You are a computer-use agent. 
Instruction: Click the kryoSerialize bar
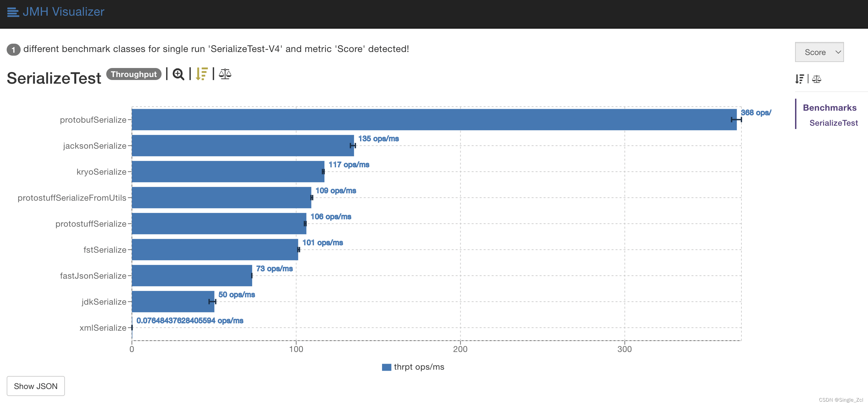tap(228, 172)
